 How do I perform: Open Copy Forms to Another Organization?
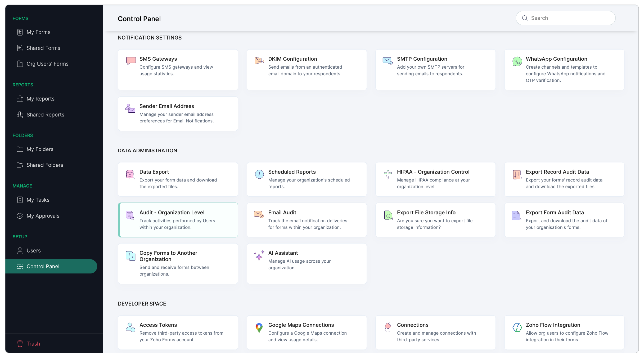(178, 263)
